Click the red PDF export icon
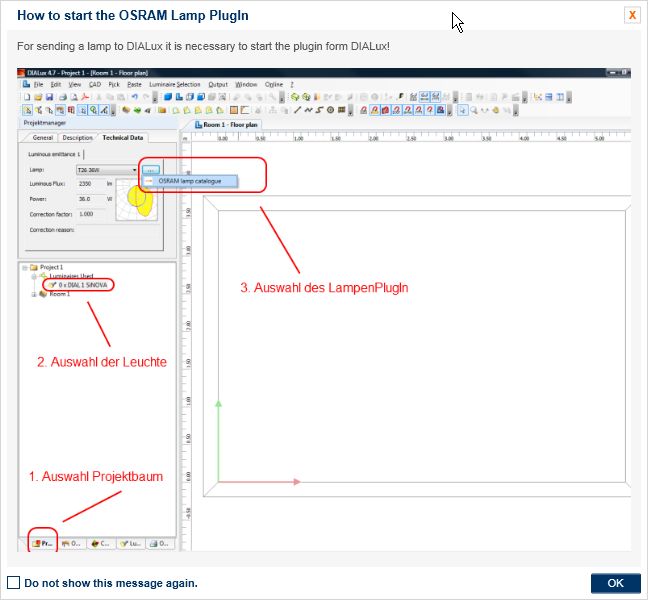Image resolution: width=648 pixels, height=600 pixels. tap(85, 98)
